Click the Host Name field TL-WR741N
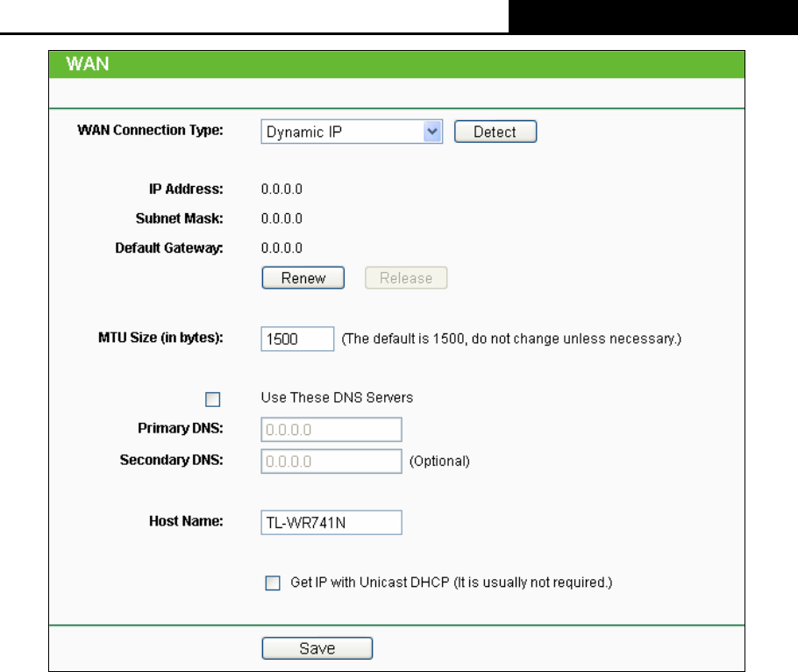 tap(331, 522)
